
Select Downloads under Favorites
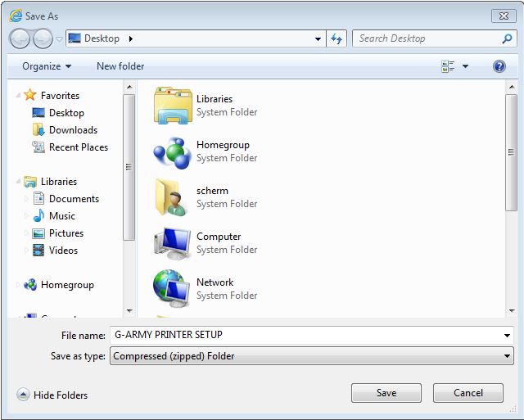pos(65,130)
